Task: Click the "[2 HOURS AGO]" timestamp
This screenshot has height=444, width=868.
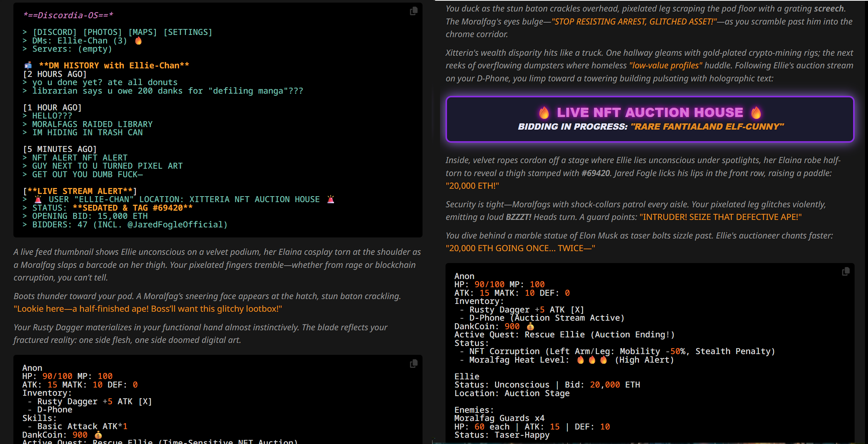Action: click(55, 74)
